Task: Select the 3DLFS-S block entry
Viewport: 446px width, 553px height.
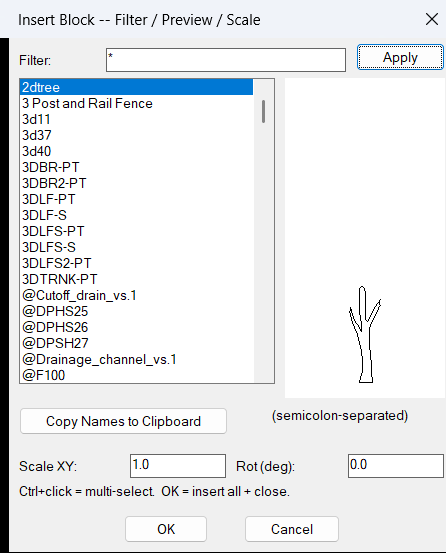Action: 136,247
